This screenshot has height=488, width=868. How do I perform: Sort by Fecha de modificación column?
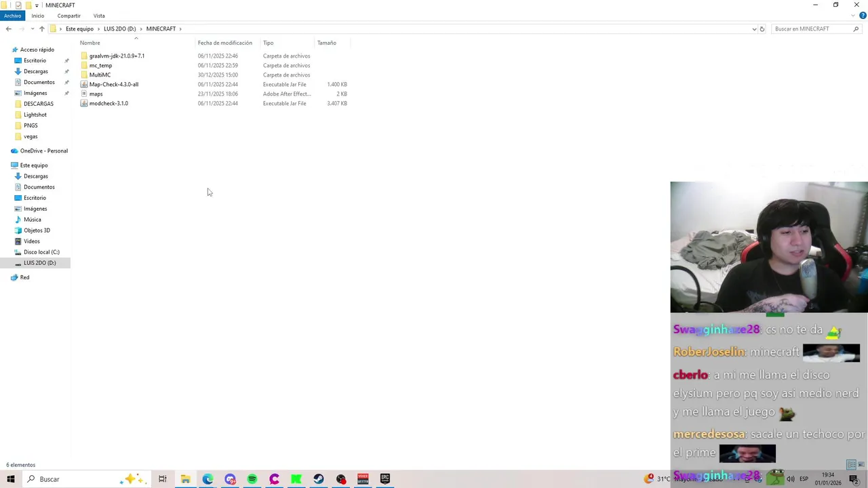(x=224, y=43)
